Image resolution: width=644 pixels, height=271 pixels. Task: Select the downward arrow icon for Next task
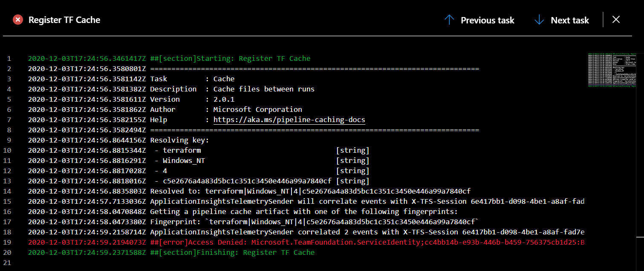tap(540, 20)
